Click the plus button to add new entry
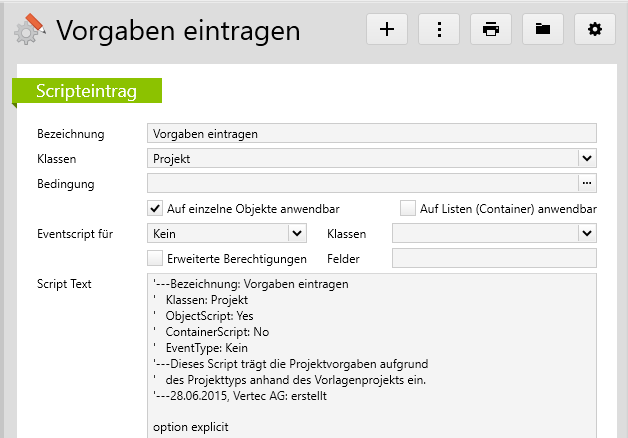The width and height of the screenshot is (628, 438). (x=387, y=29)
